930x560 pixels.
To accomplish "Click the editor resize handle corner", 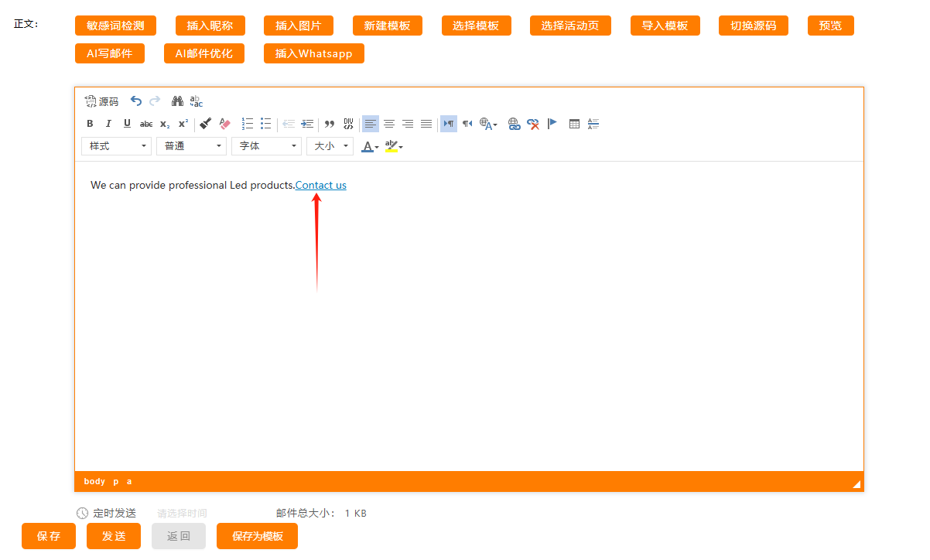I will (x=856, y=484).
